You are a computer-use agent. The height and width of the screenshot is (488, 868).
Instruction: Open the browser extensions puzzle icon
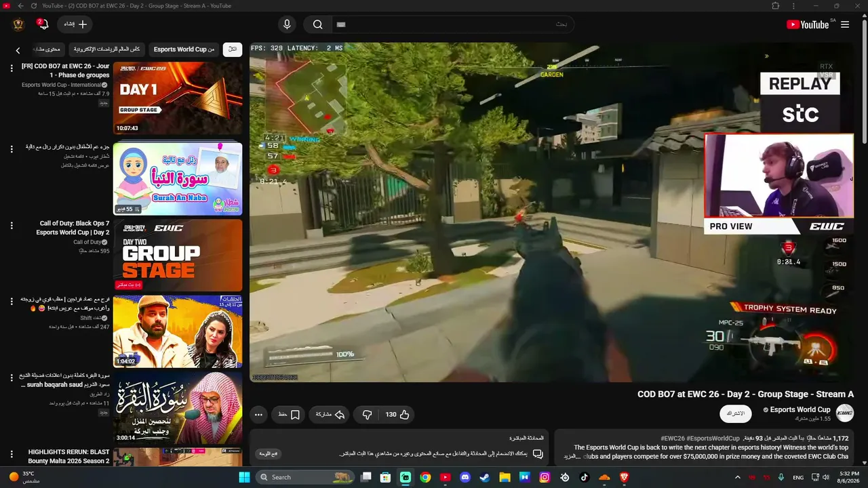click(776, 5)
